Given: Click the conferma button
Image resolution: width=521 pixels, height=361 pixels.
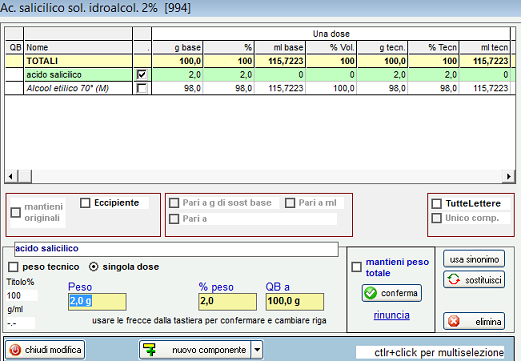Looking at the screenshot, I should pos(392,293).
